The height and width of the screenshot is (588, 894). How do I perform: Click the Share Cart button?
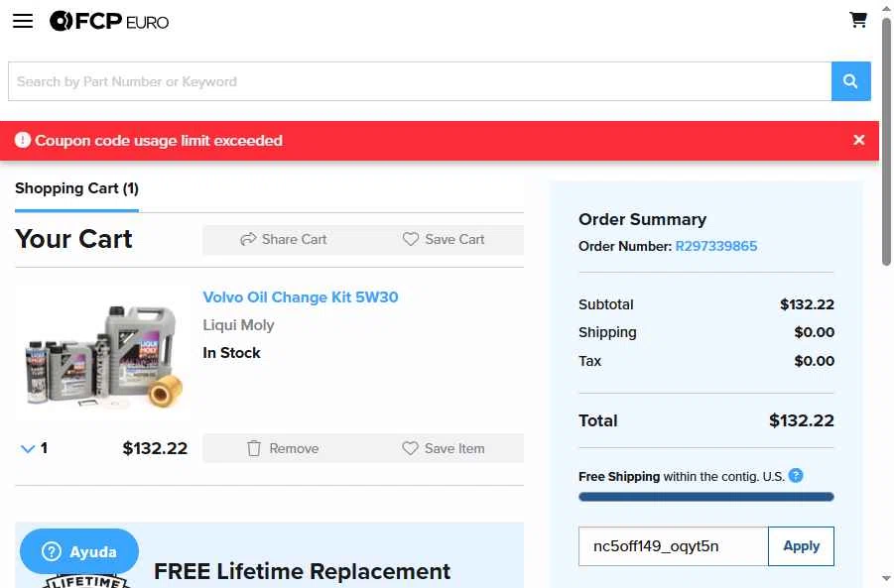284,239
